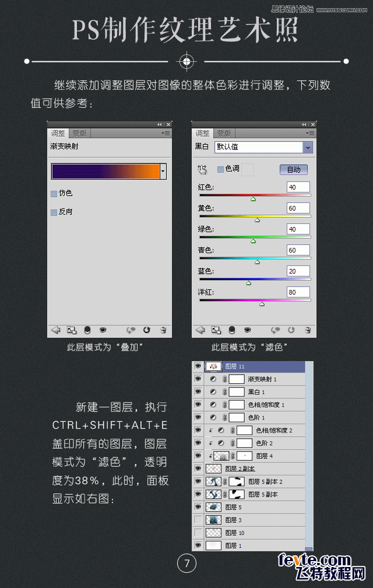Click trash icon in 渐变映射 panel footer
The image size is (373, 588).
click(x=163, y=330)
